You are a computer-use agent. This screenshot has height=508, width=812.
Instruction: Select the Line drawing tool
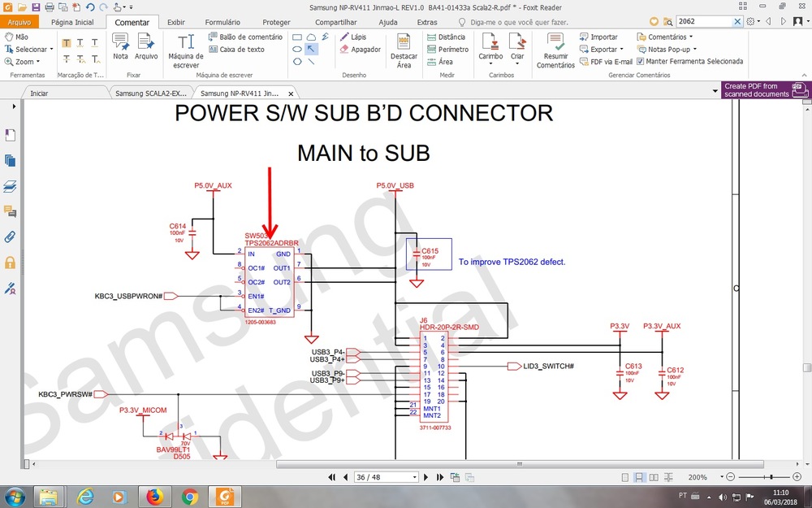[x=311, y=62]
